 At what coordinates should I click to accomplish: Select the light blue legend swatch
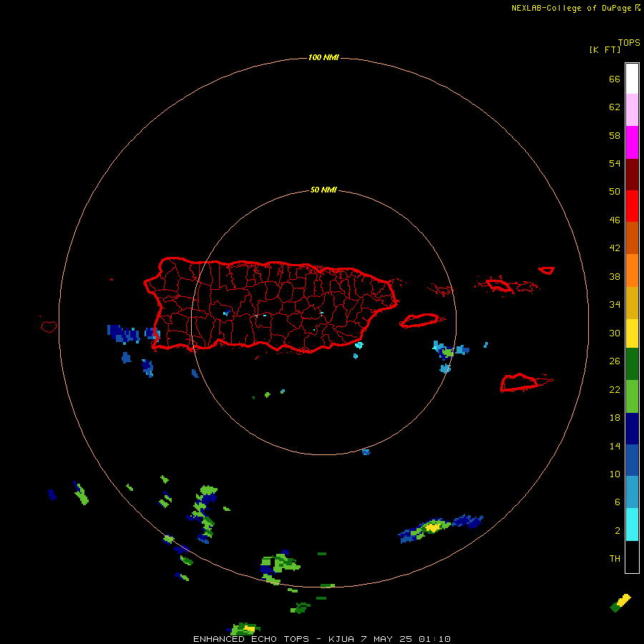[632, 492]
